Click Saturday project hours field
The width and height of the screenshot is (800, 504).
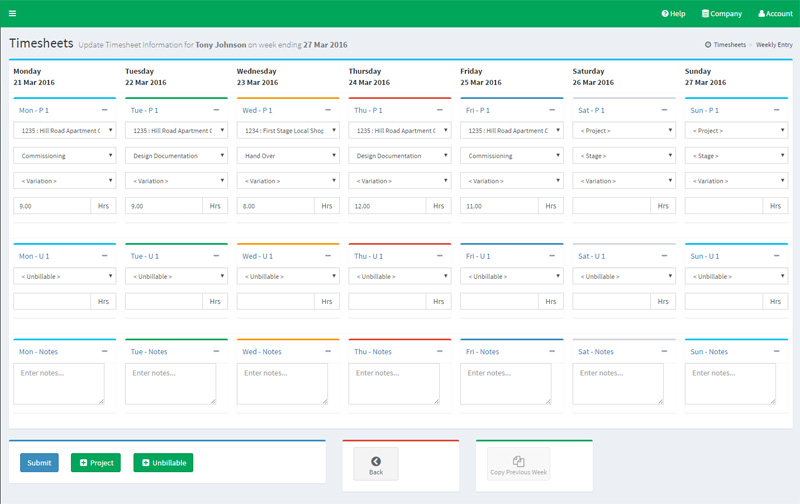(x=611, y=206)
